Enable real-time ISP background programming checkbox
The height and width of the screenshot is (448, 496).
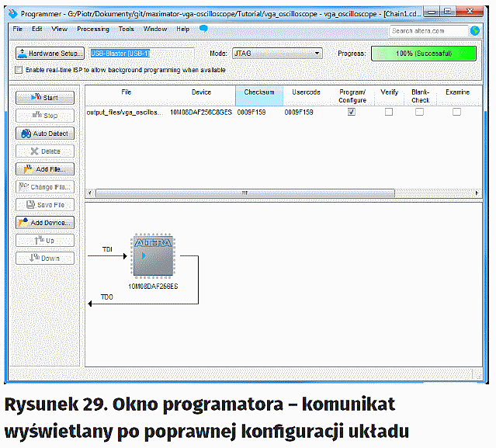[x=19, y=70]
